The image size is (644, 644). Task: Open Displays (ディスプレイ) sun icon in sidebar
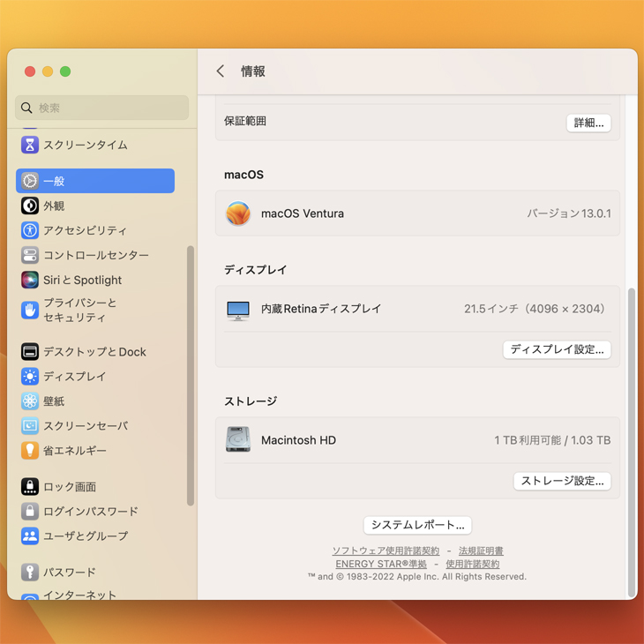coord(30,376)
